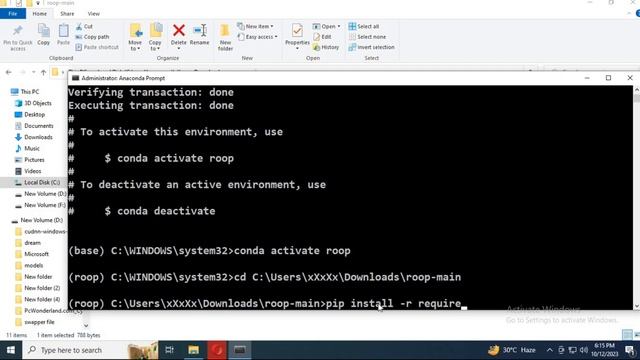Screen dimensions: 640x360
Task: Open Desktop in navigation pane
Action: pyautogui.click(x=30, y=115)
